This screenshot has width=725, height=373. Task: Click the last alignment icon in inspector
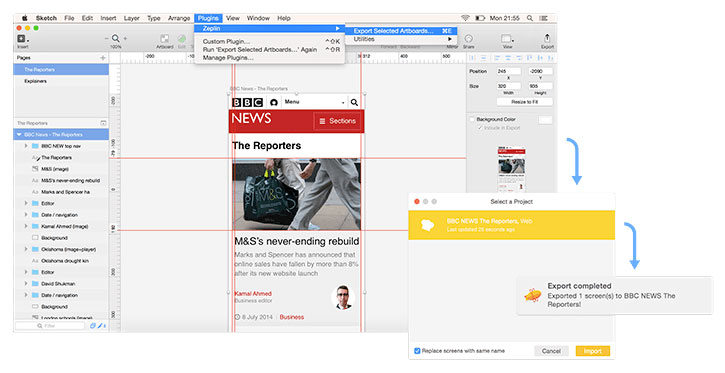coord(551,58)
